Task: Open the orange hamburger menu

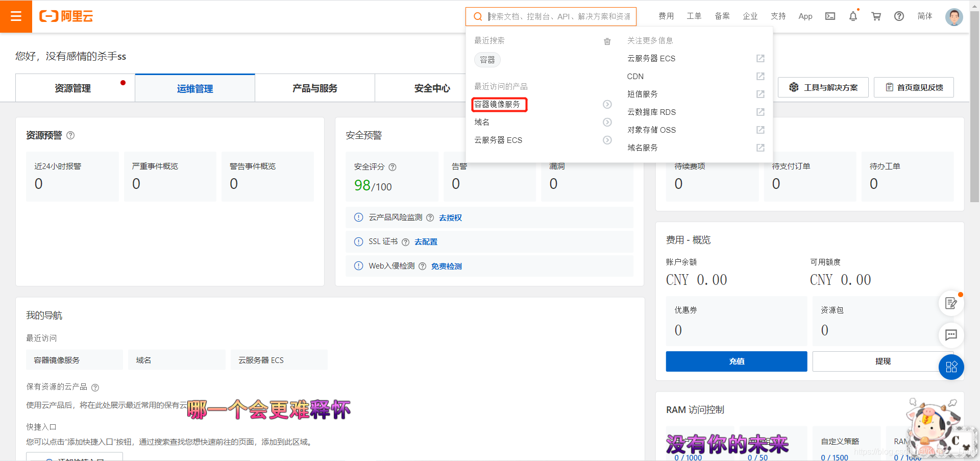Action: [16, 16]
